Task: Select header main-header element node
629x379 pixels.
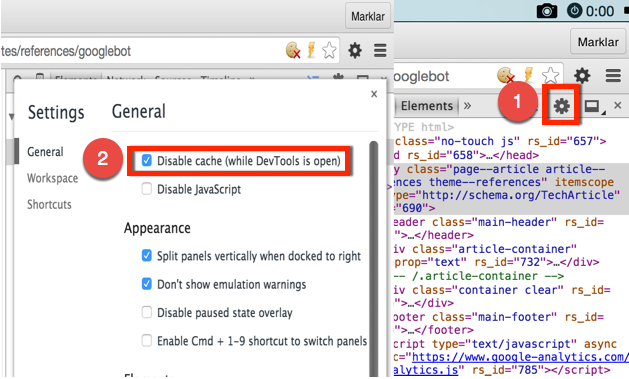Action: click(x=499, y=228)
